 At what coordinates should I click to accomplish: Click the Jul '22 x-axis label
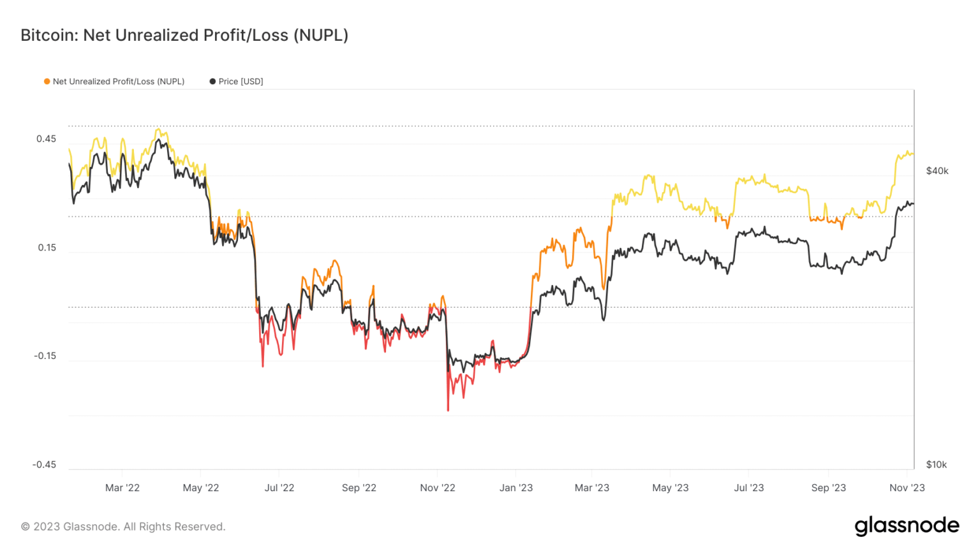click(x=279, y=488)
